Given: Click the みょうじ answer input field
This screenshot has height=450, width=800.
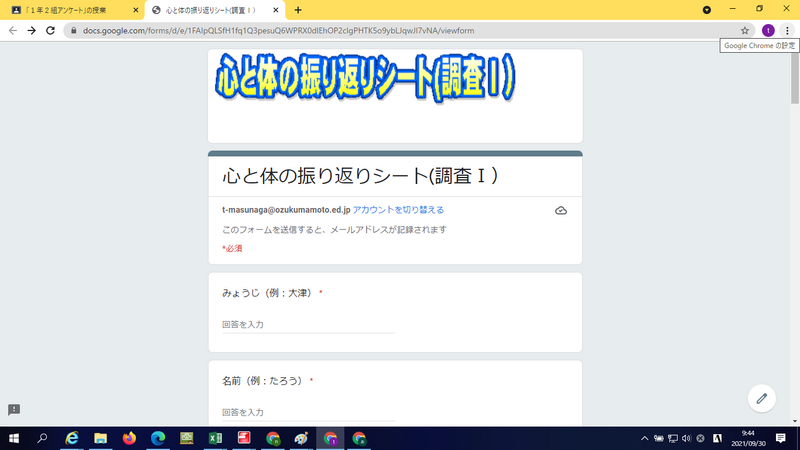Looking at the screenshot, I should (308, 324).
